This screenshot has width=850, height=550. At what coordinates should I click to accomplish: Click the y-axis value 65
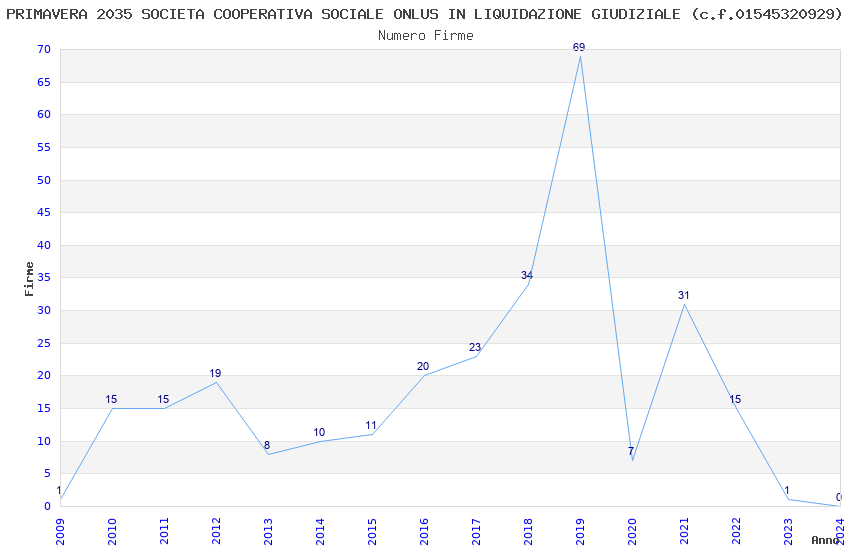44,82
